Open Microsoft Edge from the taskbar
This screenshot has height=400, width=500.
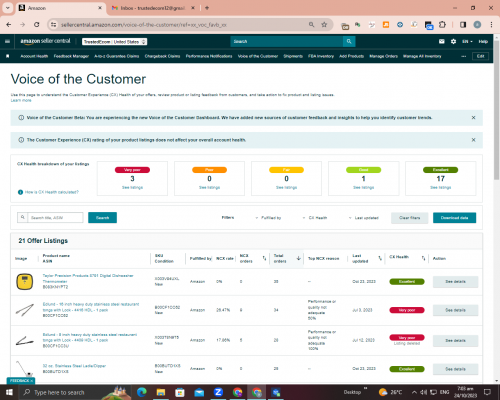[142, 392]
